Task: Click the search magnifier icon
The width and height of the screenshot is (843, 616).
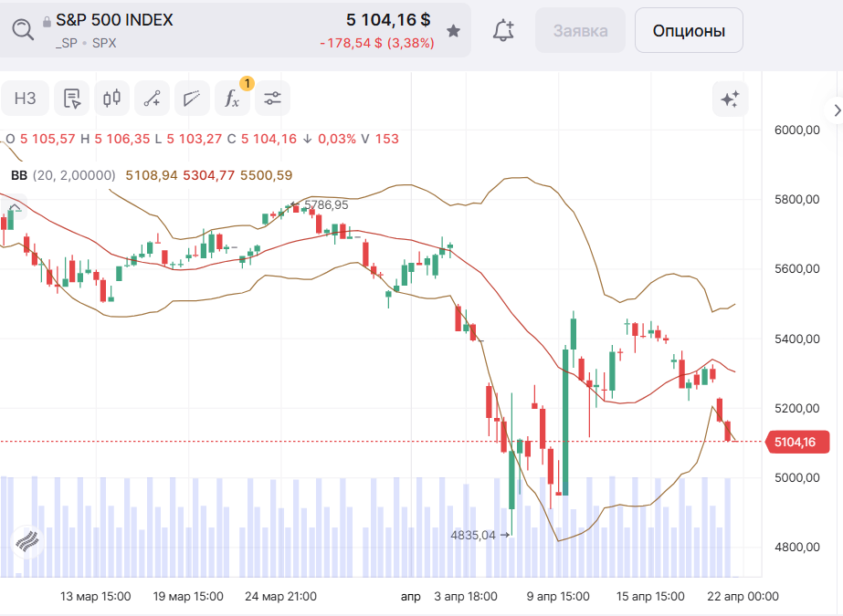Action: click(23, 30)
